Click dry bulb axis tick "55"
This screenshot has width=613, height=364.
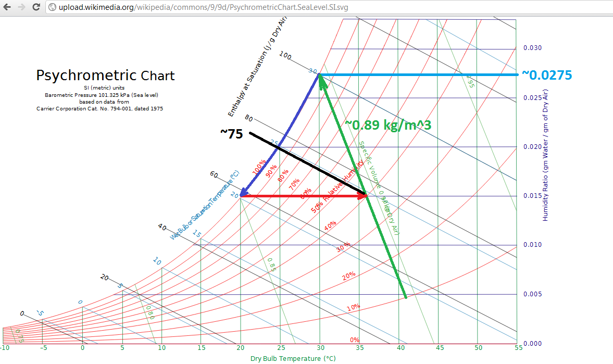(x=518, y=347)
